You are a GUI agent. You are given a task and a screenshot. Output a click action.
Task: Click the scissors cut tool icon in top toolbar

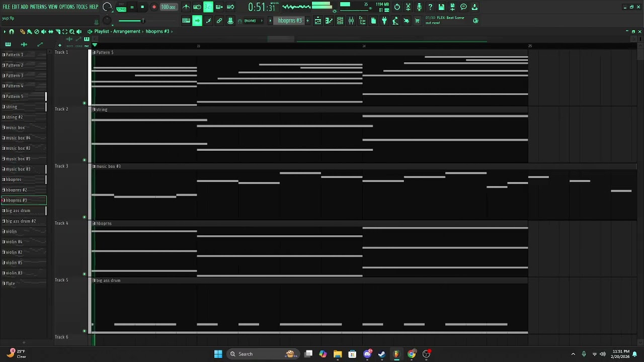(x=408, y=7)
